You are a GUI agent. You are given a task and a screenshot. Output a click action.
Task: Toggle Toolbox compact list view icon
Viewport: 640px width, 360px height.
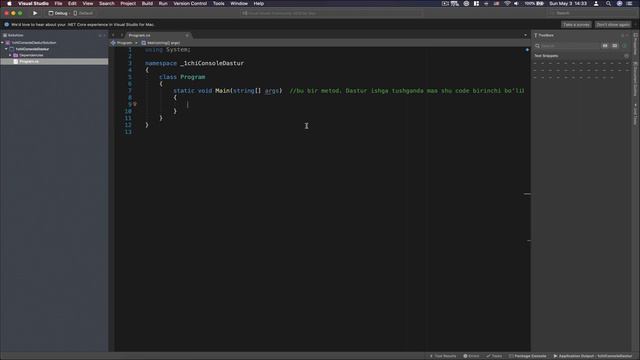615,46
